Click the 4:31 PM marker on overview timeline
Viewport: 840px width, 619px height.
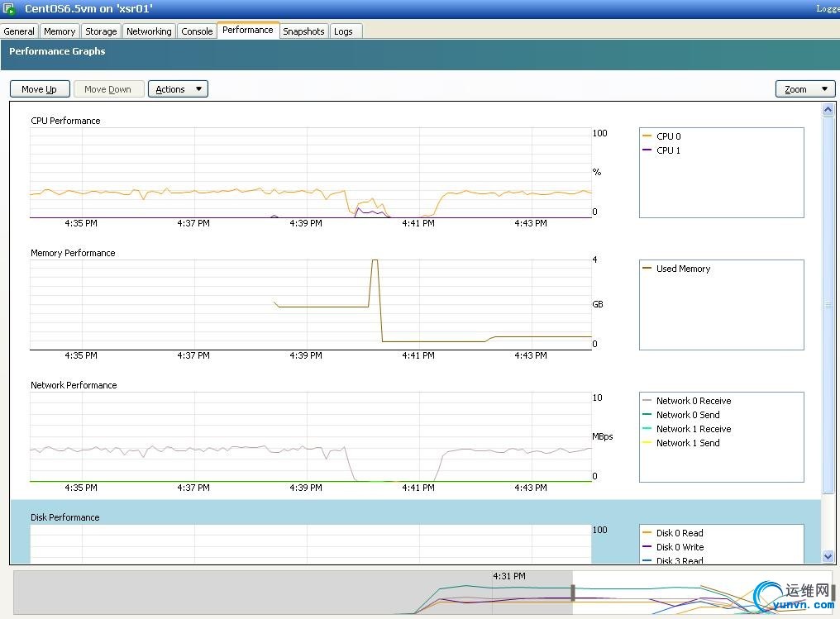tap(508, 577)
